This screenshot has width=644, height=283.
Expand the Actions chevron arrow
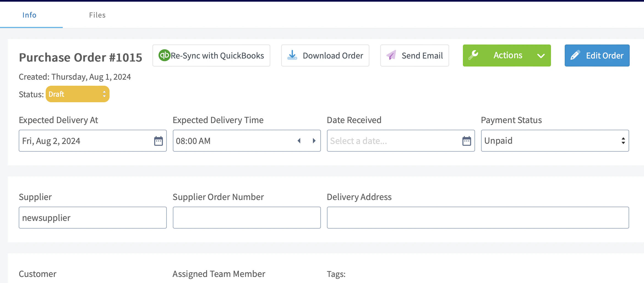click(x=541, y=56)
